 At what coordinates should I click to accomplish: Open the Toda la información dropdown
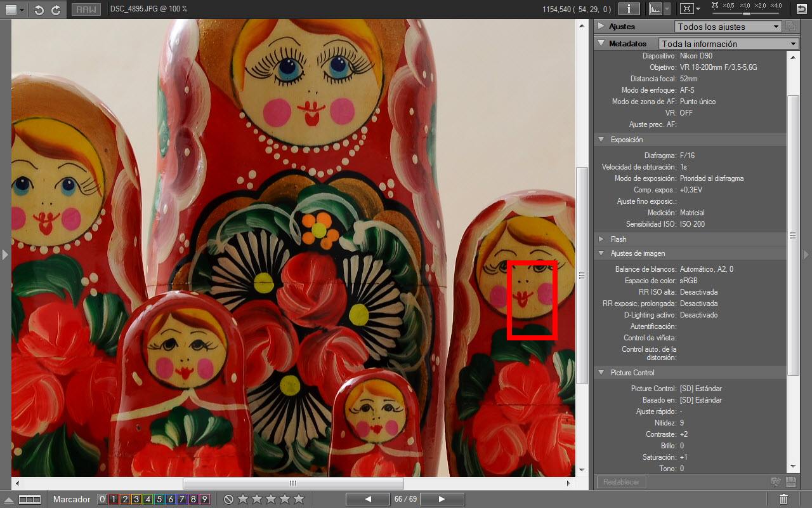pos(728,44)
